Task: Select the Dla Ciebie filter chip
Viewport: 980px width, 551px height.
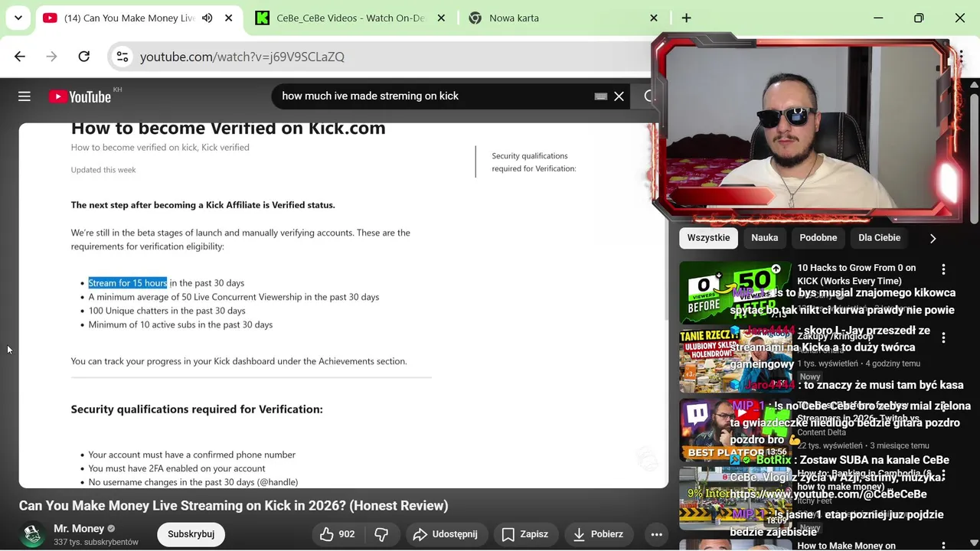Action: coord(879,238)
